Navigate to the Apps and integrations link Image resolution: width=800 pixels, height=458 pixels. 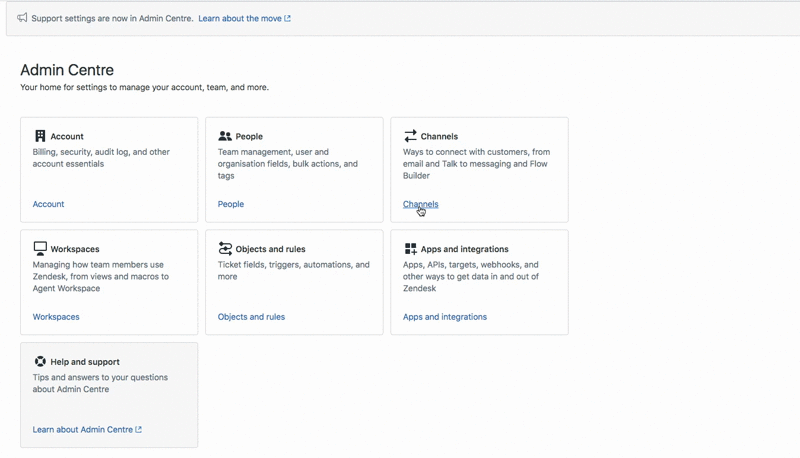tap(445, 317)
